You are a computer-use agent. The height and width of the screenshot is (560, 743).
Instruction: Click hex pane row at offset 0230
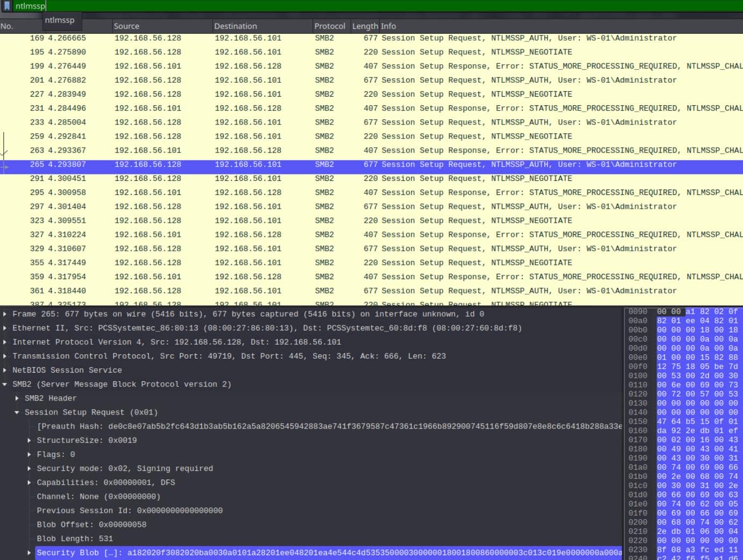pyautogui.click(x=684, y=549)
